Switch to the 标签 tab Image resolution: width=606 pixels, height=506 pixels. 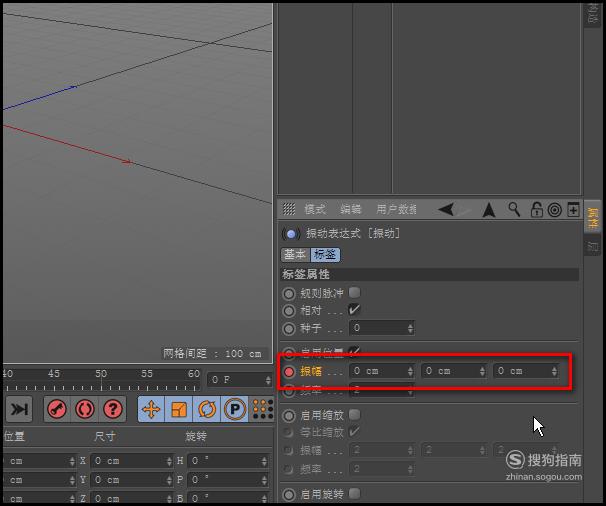[x=325, y=255]
